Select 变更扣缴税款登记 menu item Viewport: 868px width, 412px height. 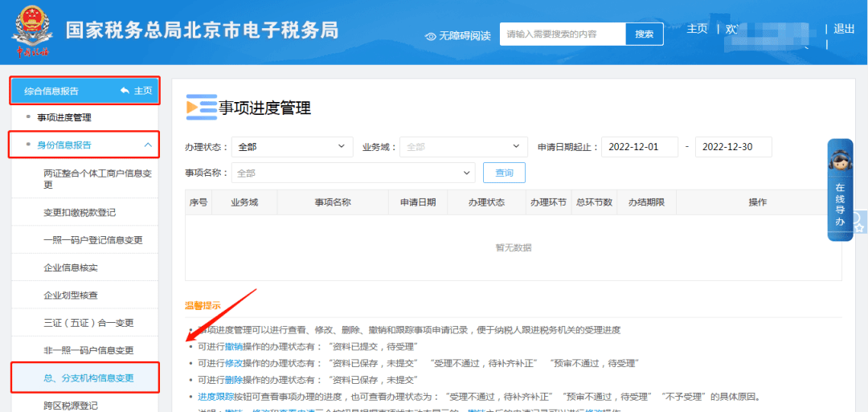(80, 213)
